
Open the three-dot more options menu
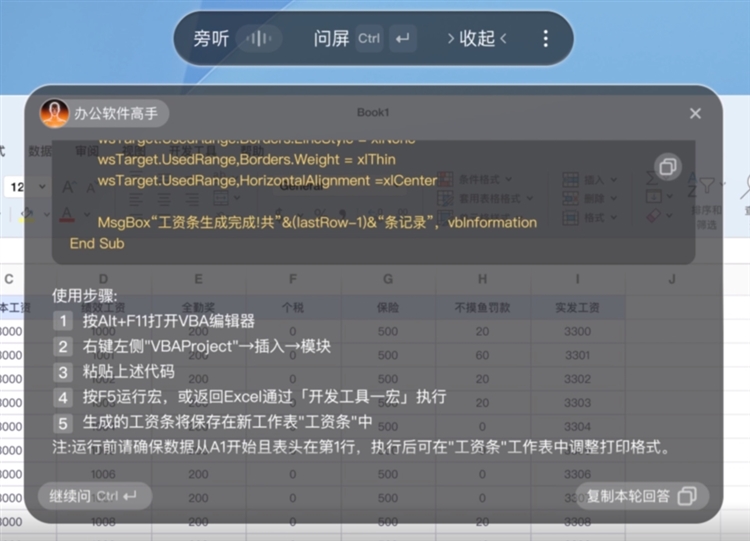[x=545, y=39]
